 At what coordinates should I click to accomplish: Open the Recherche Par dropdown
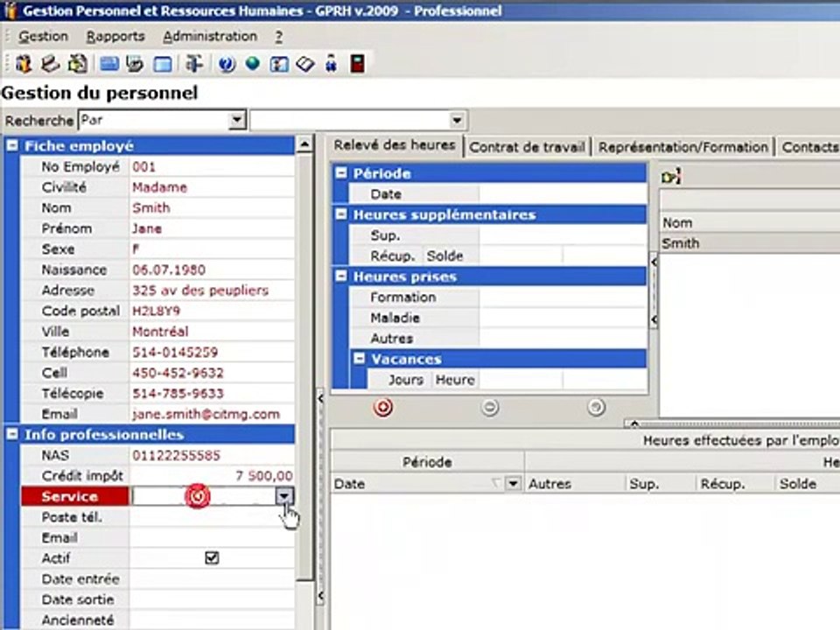(237, 120)
